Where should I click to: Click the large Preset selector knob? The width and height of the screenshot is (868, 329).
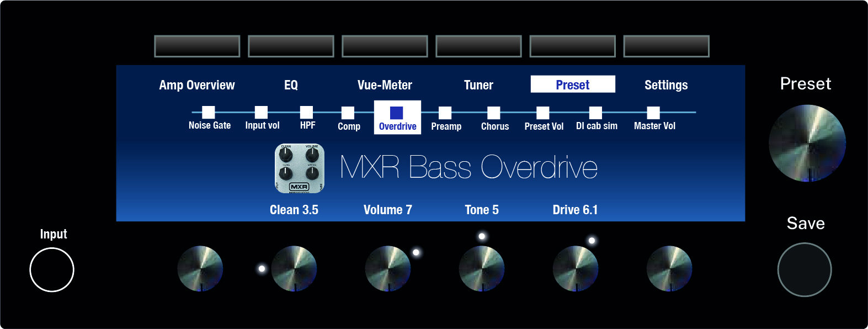point(807,144)
